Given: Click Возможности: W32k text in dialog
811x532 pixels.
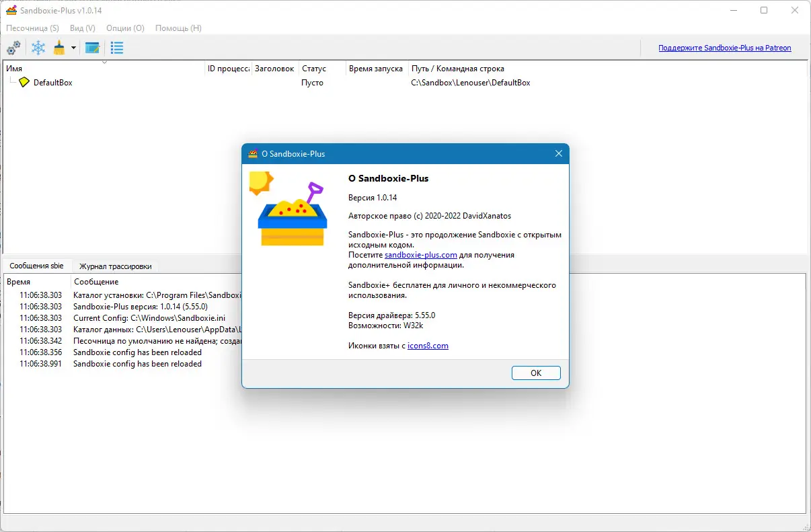Looking at the screenshot, I should point(385,325).
